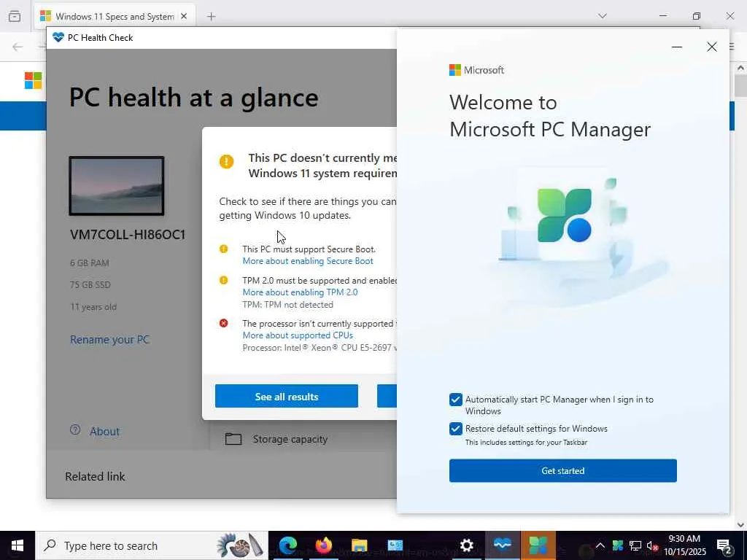The image size is (747, 560).
Task: Click PC Manager icon in system tray
Action: (x=617, y=545)
